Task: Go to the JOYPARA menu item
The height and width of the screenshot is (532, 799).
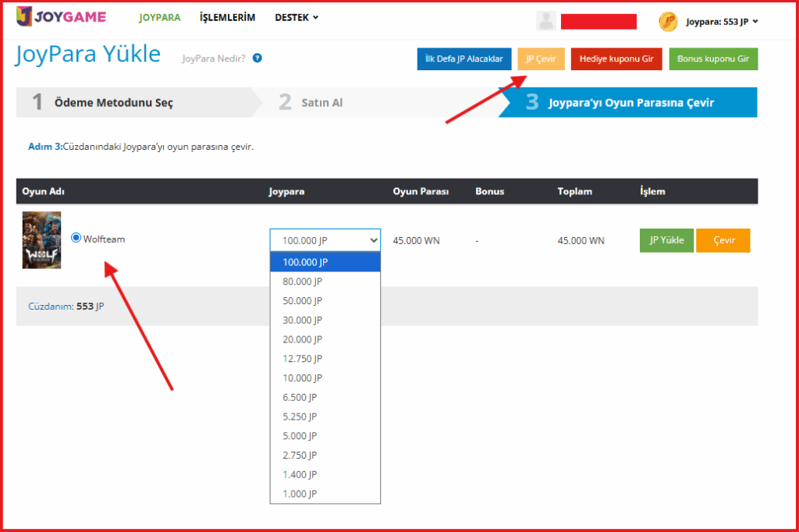Action: pos(159,17)
